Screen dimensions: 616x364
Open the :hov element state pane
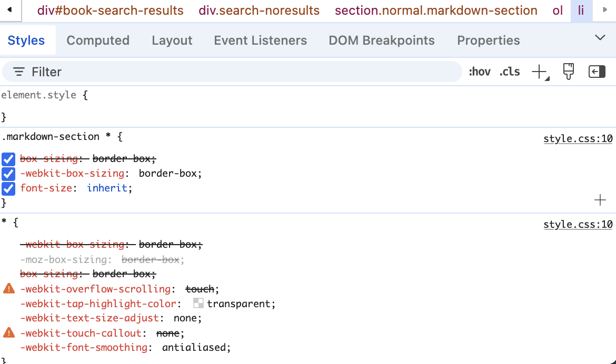tap(479, 72)
